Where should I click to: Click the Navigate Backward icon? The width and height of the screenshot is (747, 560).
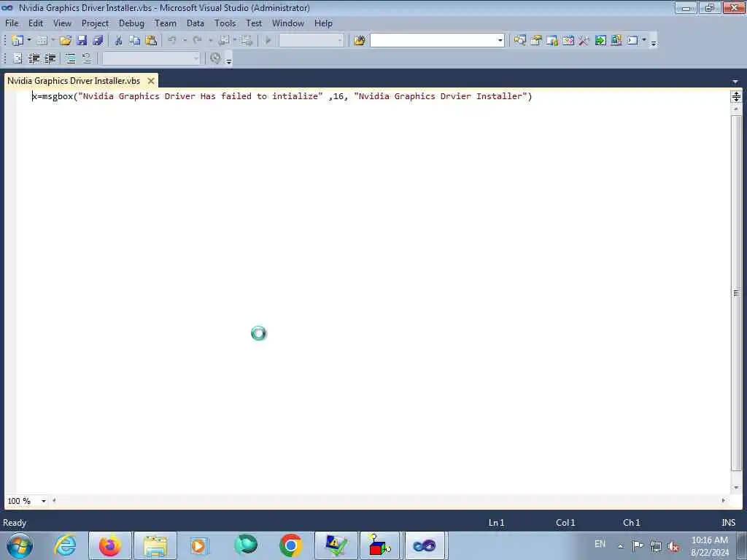[224, 41]
